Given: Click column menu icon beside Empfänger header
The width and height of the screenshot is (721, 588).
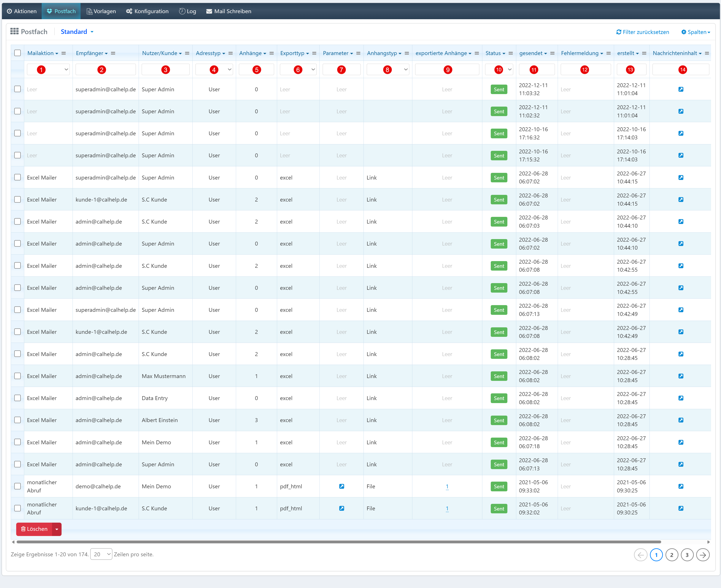Looking at the screenshot, I should coord(113,53).
